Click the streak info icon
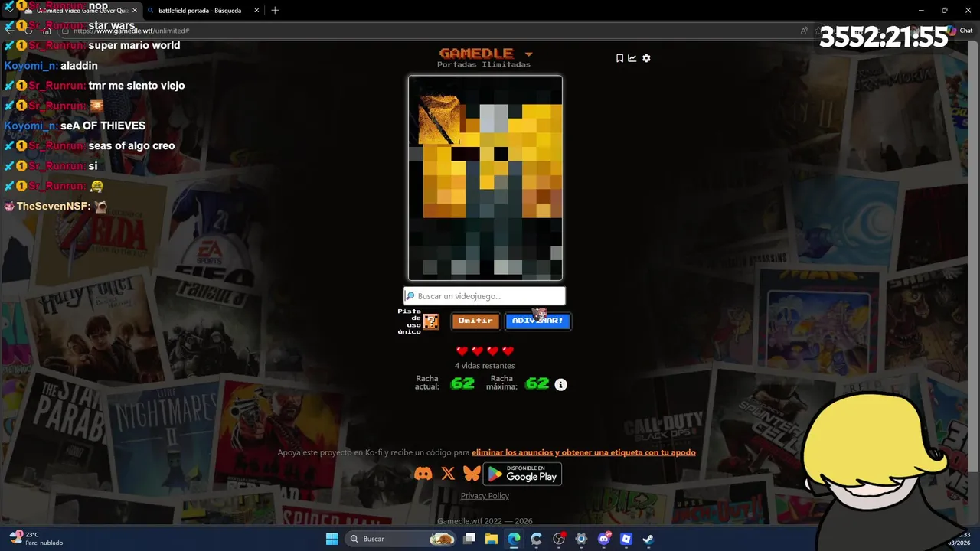The width and height of the screenshot is (980, 551). [560, 384]
